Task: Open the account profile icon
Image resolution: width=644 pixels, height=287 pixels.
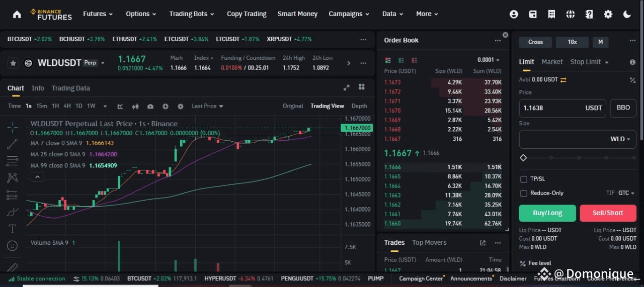Action: pyautogui.click(x=514, y=14)
